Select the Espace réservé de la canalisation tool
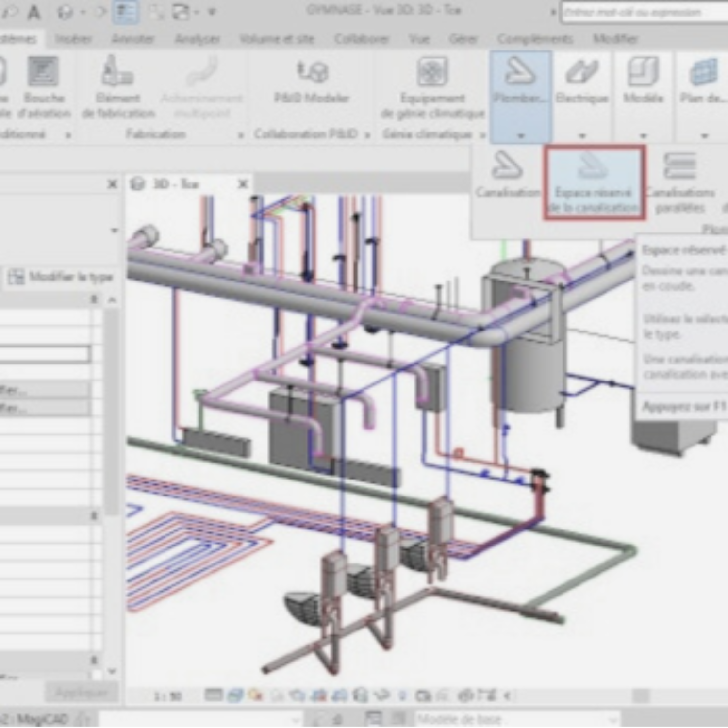Image resolution: width=728 pixels, height=728 pixels. pos(595,183)
